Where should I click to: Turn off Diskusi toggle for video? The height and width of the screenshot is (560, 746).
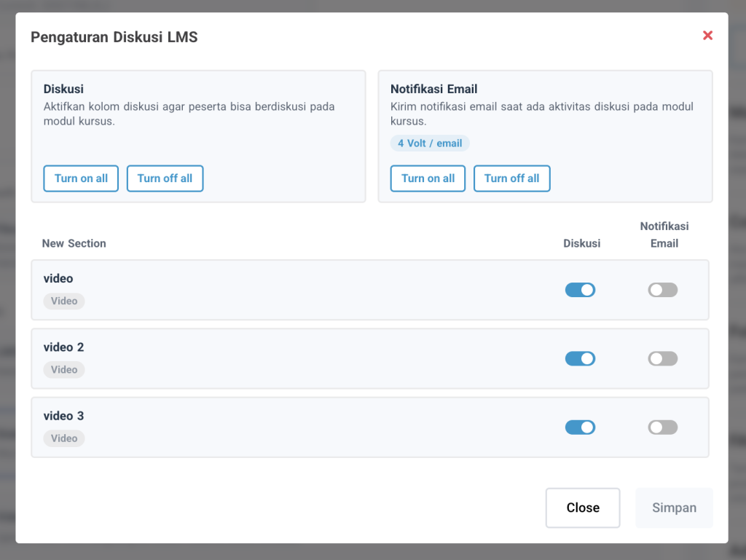tap(580, 290)
